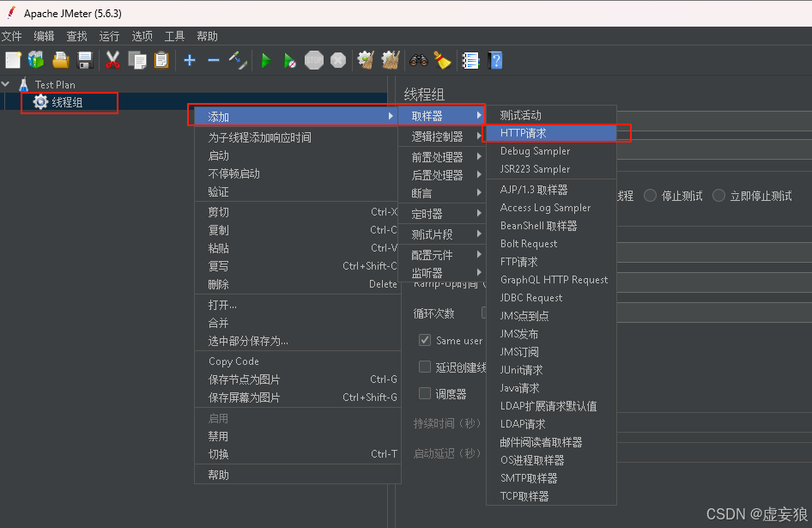Expand the 添加 submenu
Image resolution: width=812 pixels, height=528 pixels.
click(x=295, y=117)
